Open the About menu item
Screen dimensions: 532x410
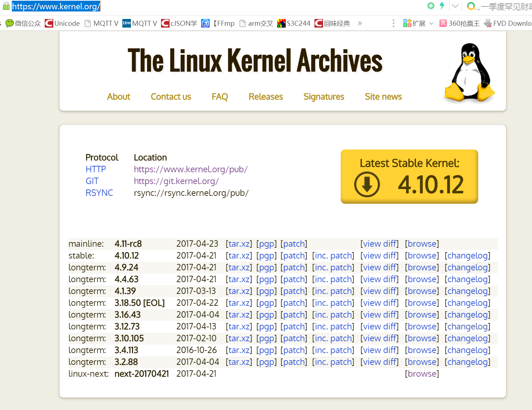pos(119,97)
